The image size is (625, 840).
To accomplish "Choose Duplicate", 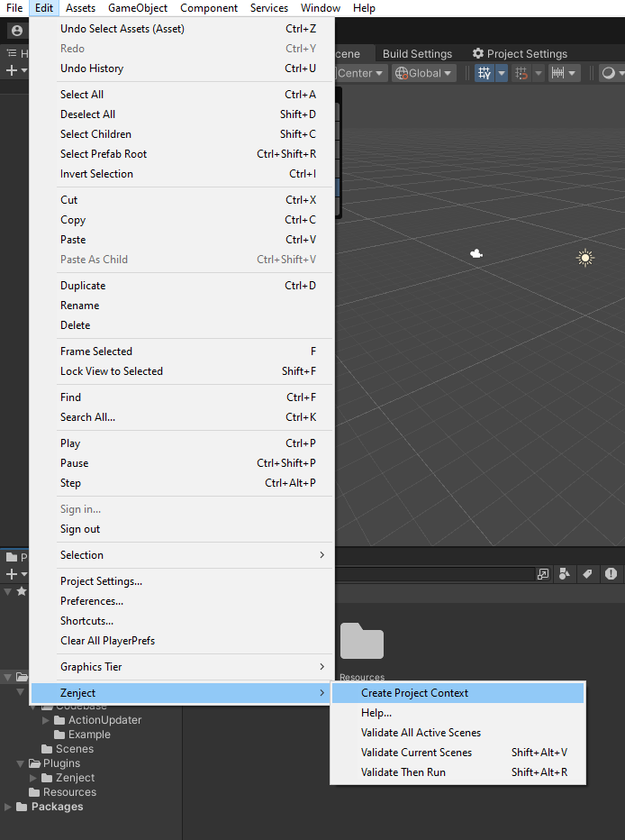I will point(182,286).
